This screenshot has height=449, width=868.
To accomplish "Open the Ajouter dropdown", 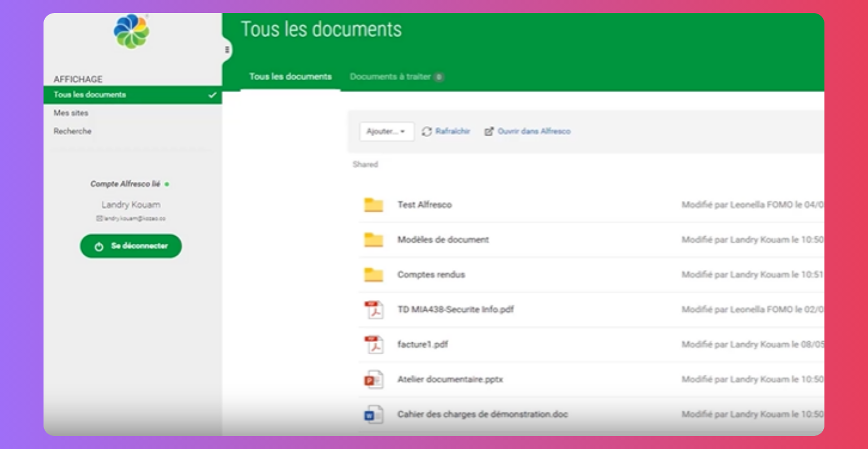I will tap(387, 132).
